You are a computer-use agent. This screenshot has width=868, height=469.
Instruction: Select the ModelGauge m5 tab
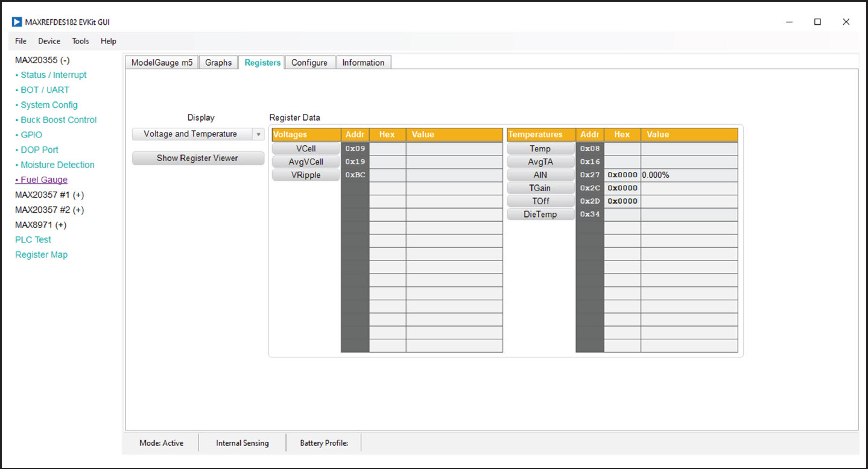pos(162,63)
